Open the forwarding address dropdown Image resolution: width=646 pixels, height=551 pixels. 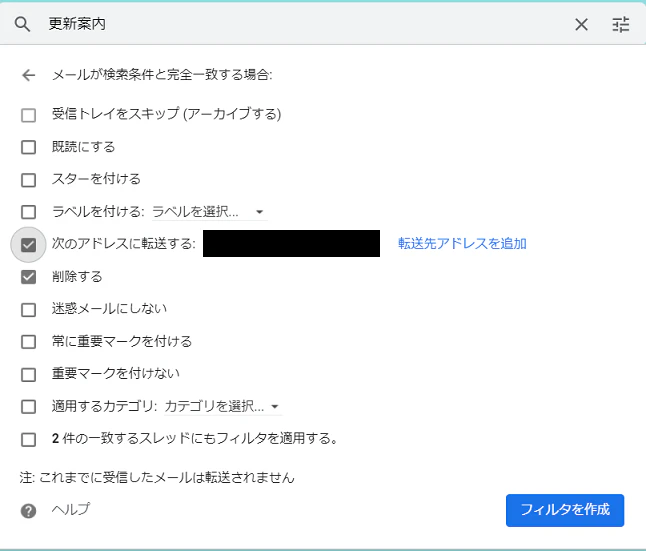[291, 244]
